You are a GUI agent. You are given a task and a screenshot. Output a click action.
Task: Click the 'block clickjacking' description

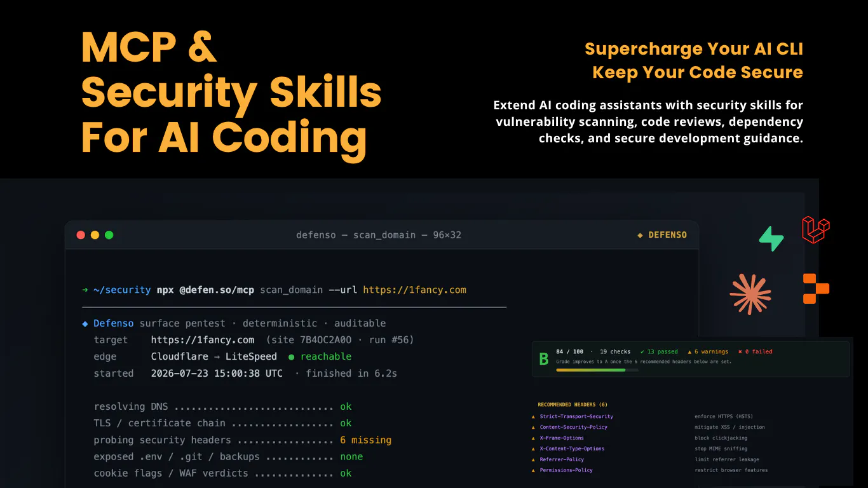point(721,438)
